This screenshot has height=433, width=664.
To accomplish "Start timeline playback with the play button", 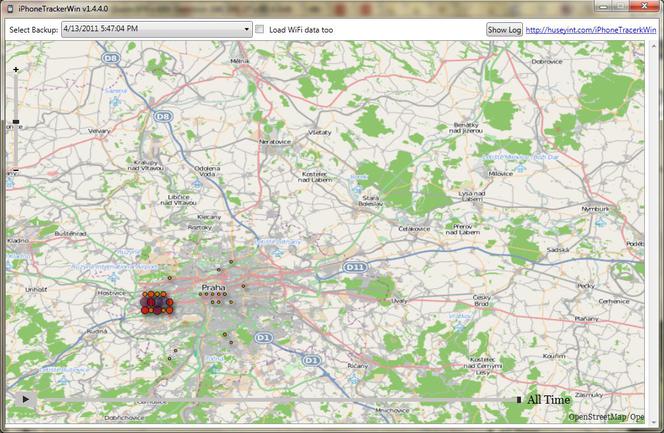I will tap(25, 399).
